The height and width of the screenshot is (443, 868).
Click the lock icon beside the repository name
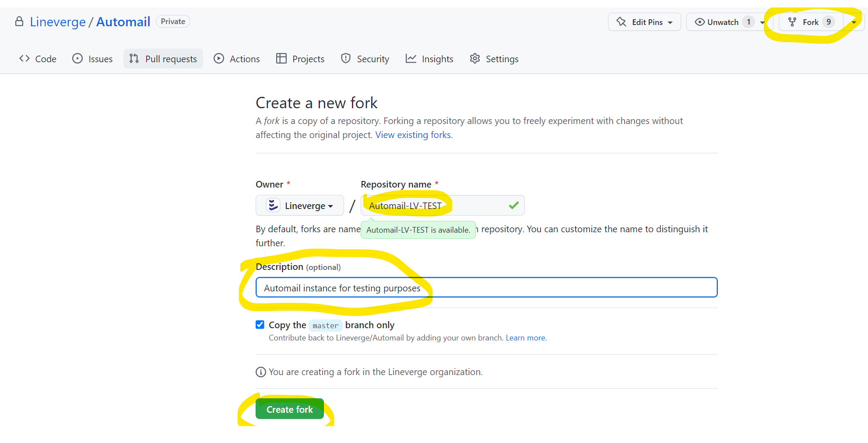(x=19, y=21)
